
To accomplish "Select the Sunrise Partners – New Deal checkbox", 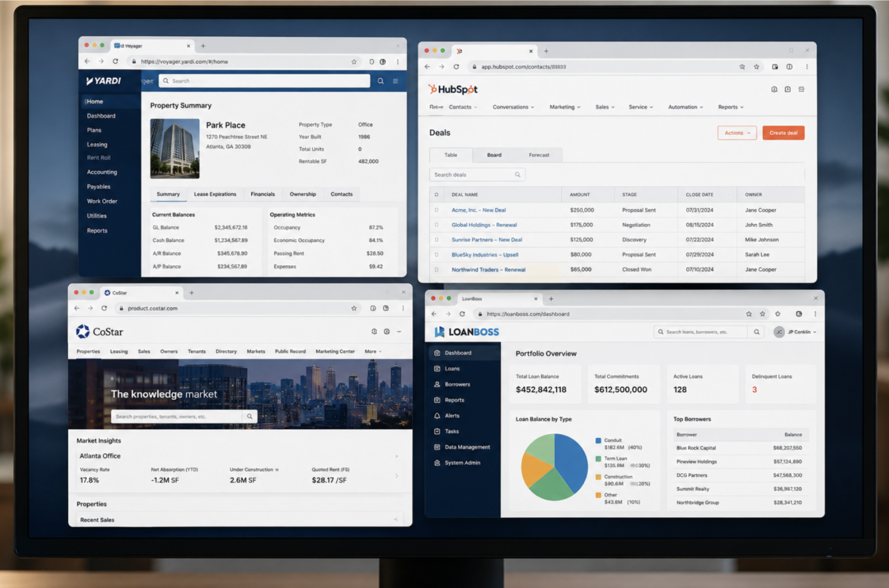I will [436, 240].
